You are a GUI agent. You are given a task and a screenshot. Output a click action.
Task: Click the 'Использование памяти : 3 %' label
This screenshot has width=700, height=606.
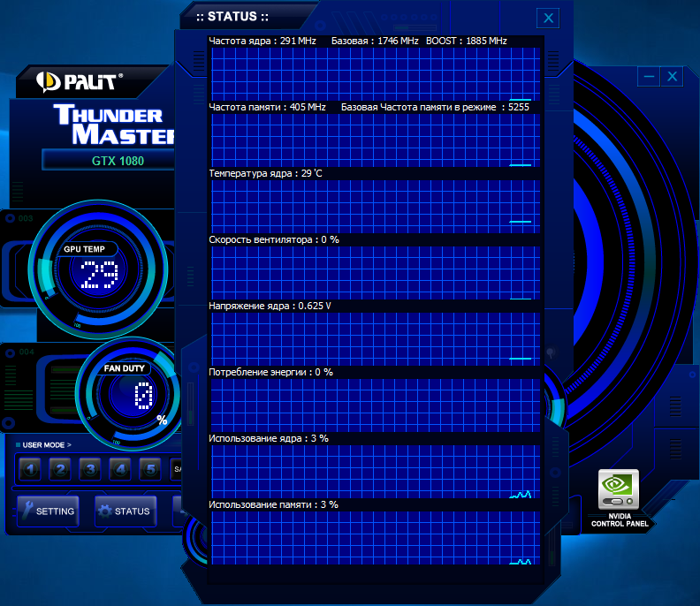pyautogui.click(x=274, y=504)
